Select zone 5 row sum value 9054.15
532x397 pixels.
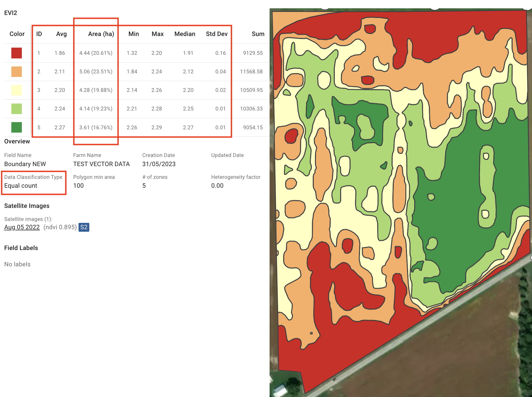point(253,127)
